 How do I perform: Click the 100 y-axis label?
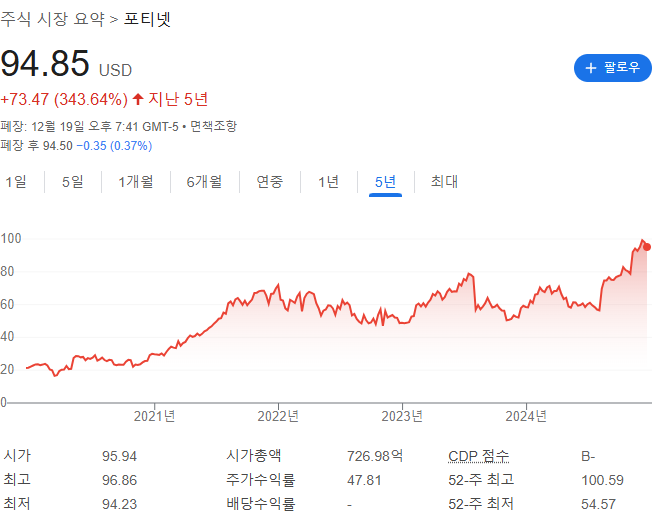(x=11, y=238)
